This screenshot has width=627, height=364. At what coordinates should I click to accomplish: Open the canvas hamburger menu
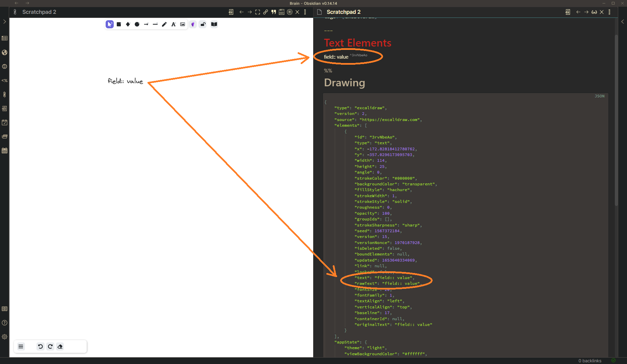pos(21,346)
